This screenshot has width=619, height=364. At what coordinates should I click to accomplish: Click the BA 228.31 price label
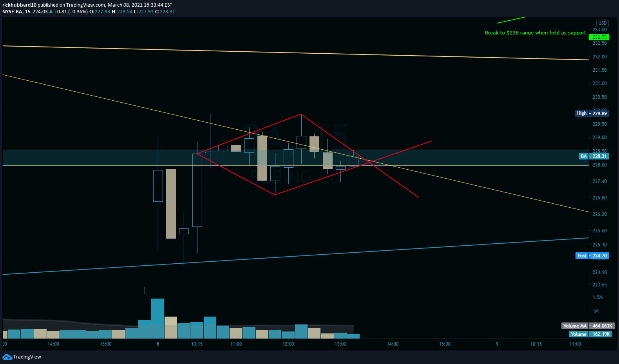click(x=594, y=156)
